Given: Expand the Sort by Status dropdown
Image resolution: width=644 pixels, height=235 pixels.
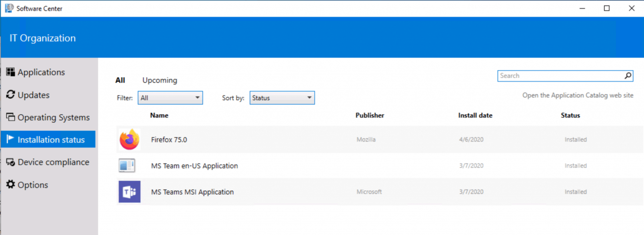Looking at the screenshot, I should (x=282, y=98).
